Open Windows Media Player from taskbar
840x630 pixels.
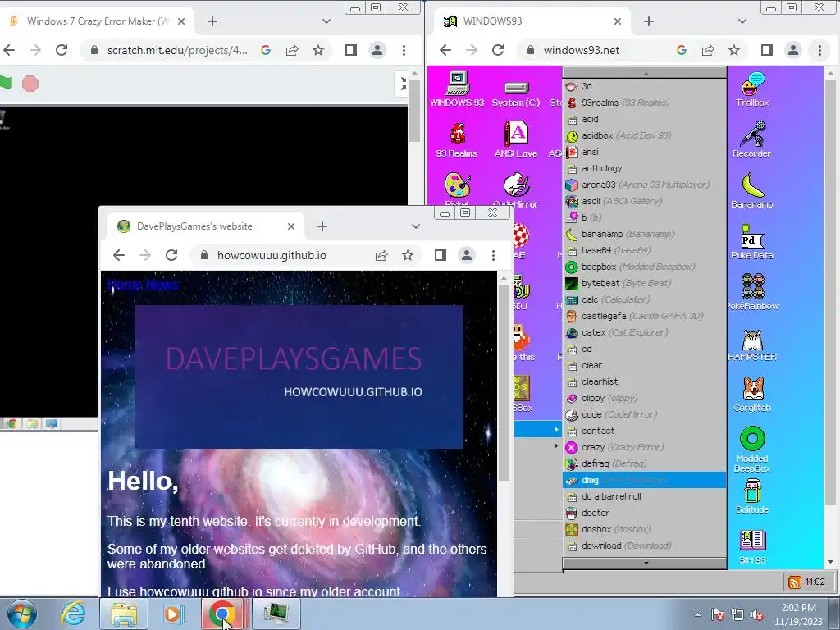coord(172,614)
